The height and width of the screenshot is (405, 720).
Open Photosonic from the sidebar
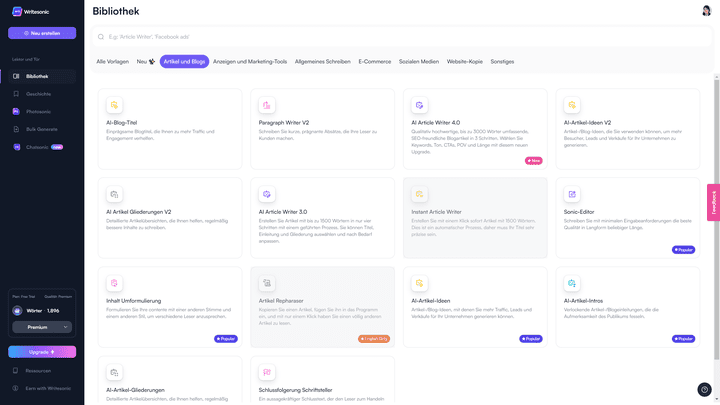36,111
